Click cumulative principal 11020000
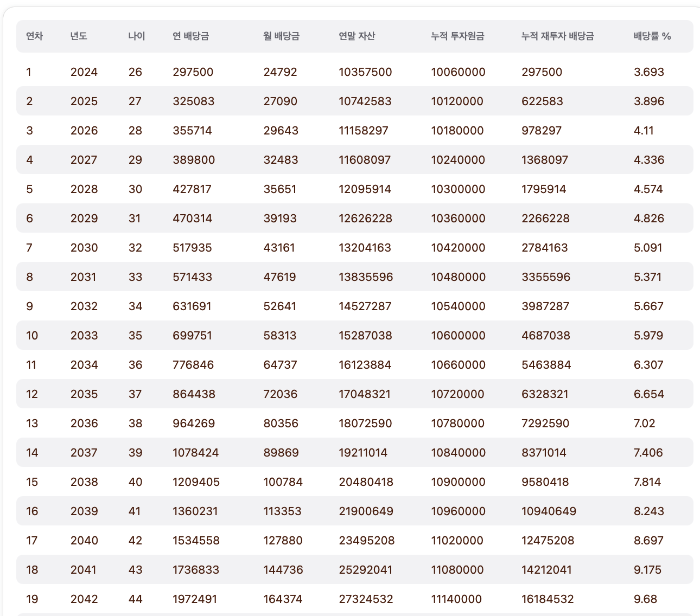Viewport: 700px width, 616px height. tap(457, 541)
